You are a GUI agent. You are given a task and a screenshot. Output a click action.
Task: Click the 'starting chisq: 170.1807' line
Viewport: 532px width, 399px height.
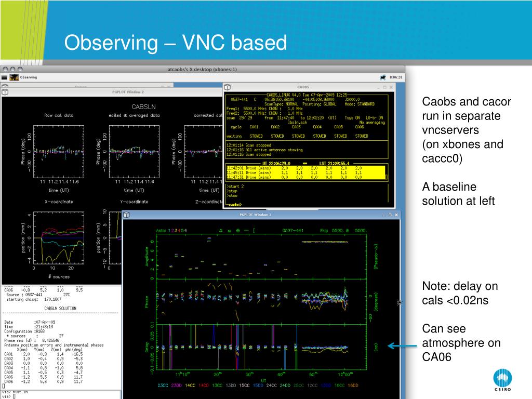click(34, 299)
